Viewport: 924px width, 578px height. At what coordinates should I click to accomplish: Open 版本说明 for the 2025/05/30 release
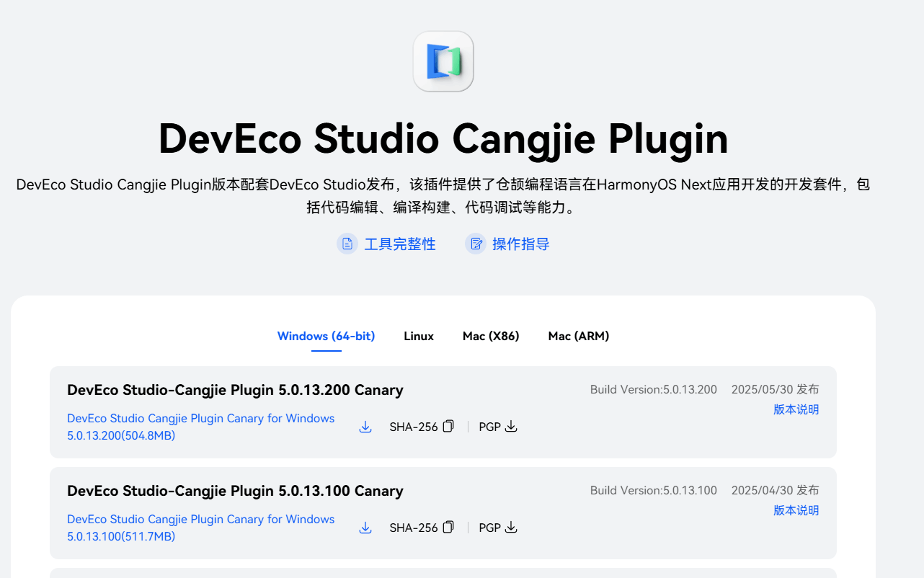pyautogui.click(x=796, y=409)
